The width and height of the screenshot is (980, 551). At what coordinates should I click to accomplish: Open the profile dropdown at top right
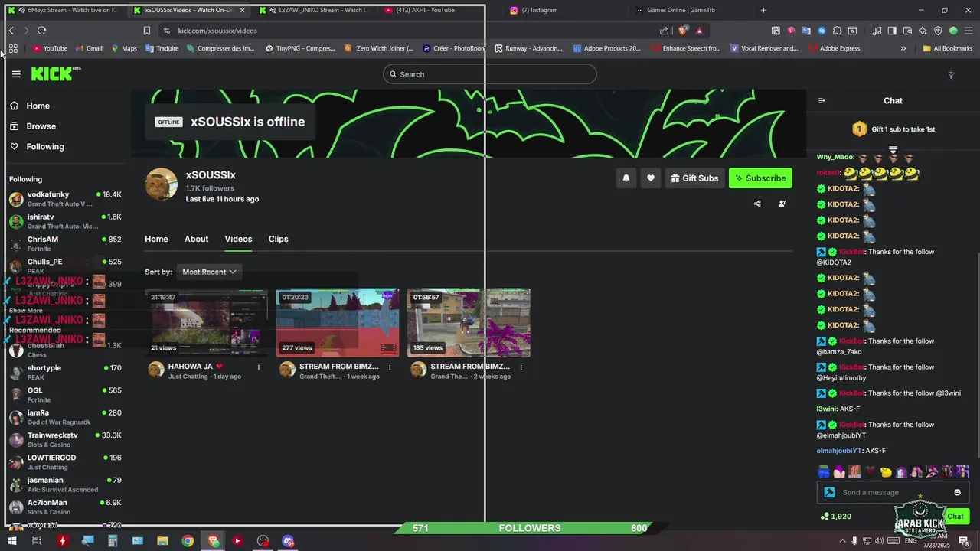pyautogui.click(x=951, y=74)
